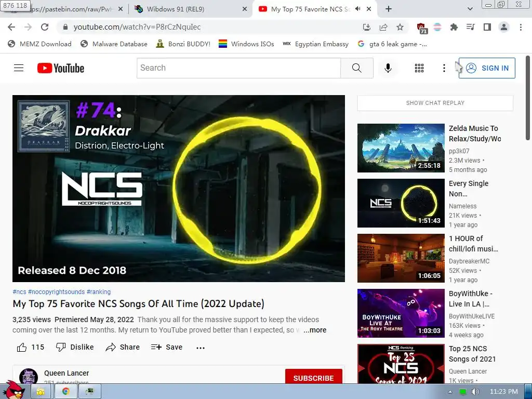
Task: Open BoyWithUke Live thumbnail
Action: pyautogui.click(x=401, y=313)
